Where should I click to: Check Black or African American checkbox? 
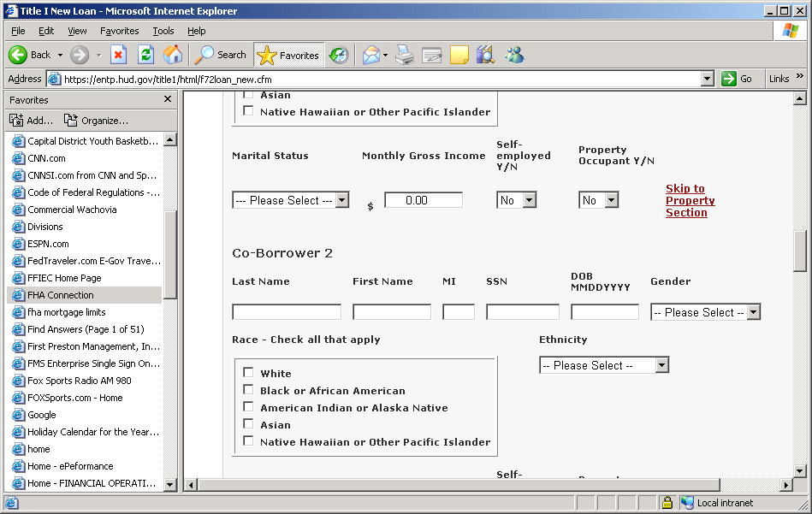click(x=248, y=390)
